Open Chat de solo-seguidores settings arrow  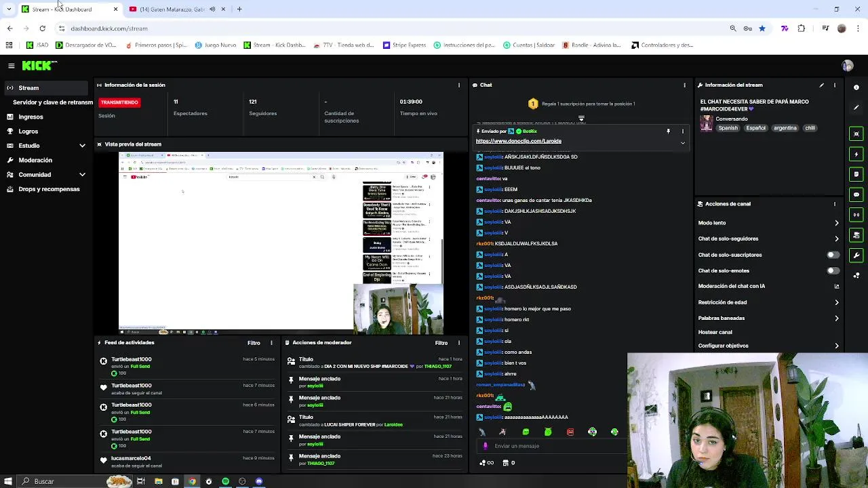[836, 239]
